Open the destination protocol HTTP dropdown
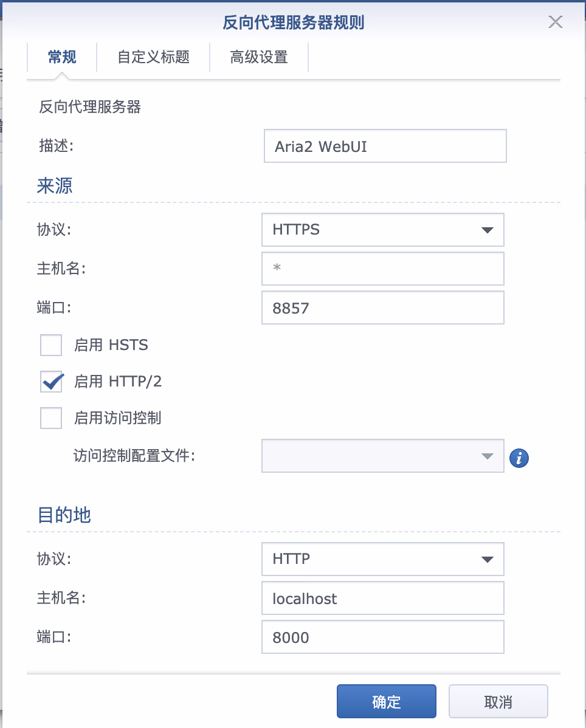Viewport: 586px width, 728px height. pyautogui.click(x=382, y=558)
